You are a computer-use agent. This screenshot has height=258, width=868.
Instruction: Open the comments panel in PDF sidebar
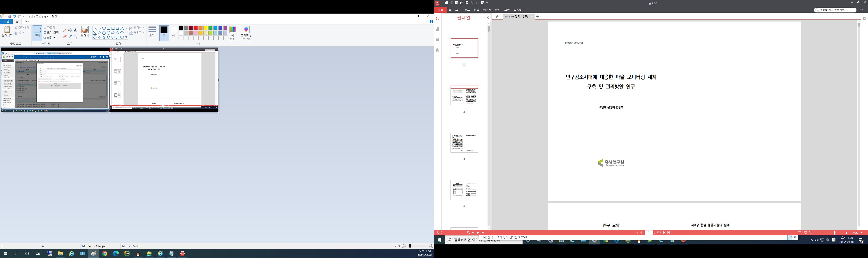pos(437,39)
